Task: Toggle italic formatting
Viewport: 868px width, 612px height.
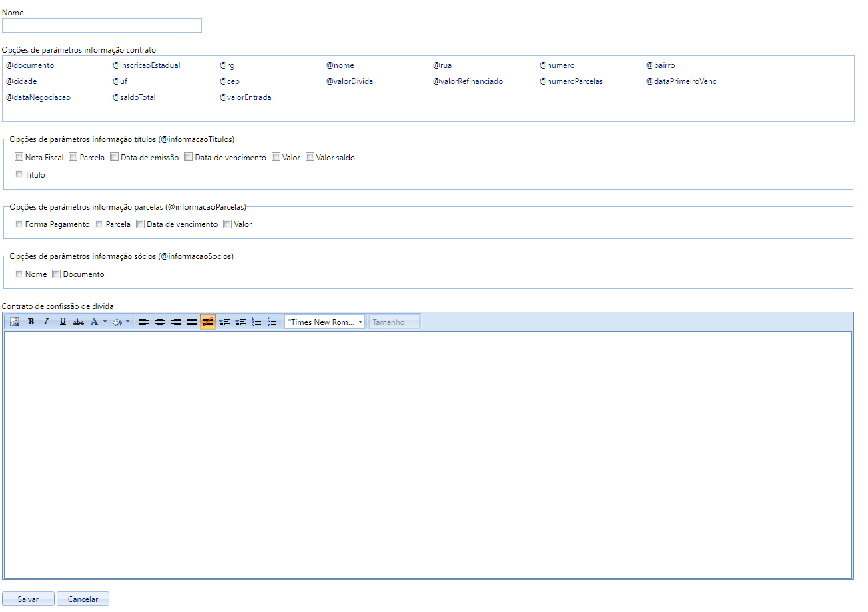Action: tap(47, 322)
